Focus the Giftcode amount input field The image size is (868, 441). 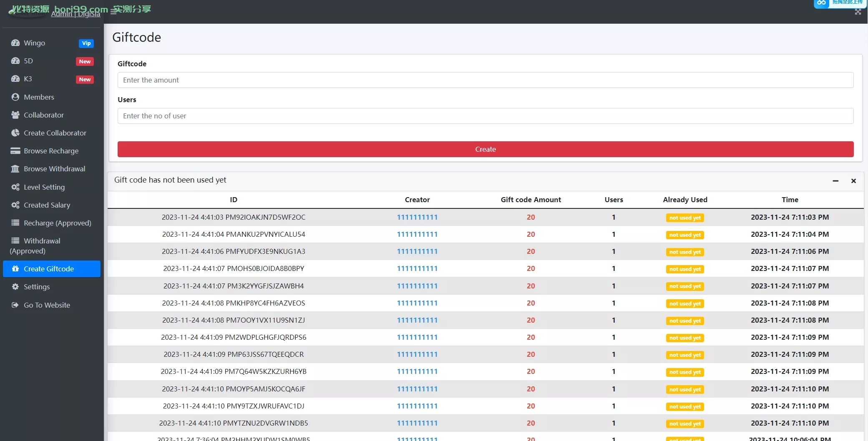pyautogui.click(x=486, y=80)
